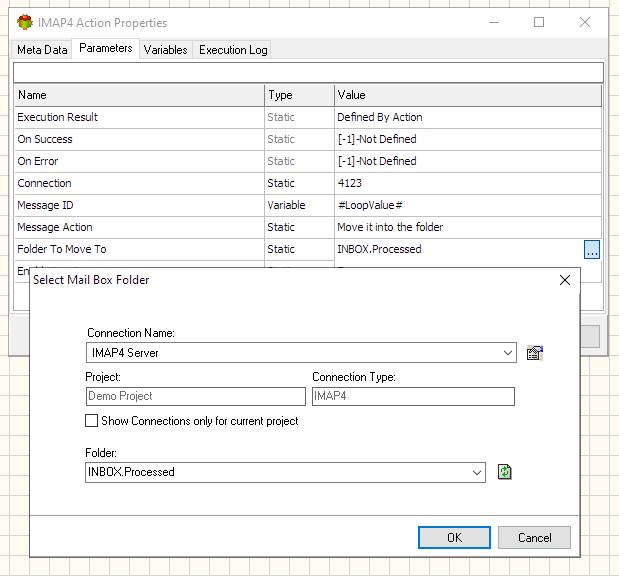Viewport: 619px width, 576px height.
Task: Select the Connection parameter name
Action: tap(45, 183)
